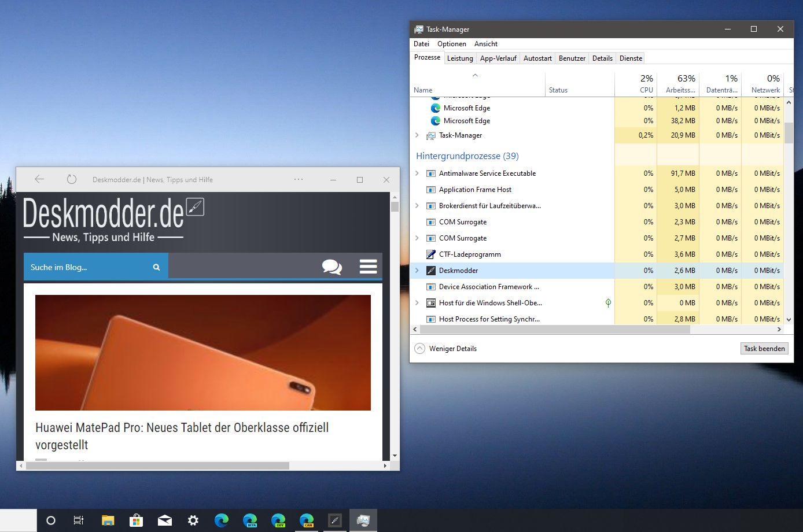Switch to the Dienste tab
Screen dimensions: 803x532
pyautogui.click(x=631, y=58)
